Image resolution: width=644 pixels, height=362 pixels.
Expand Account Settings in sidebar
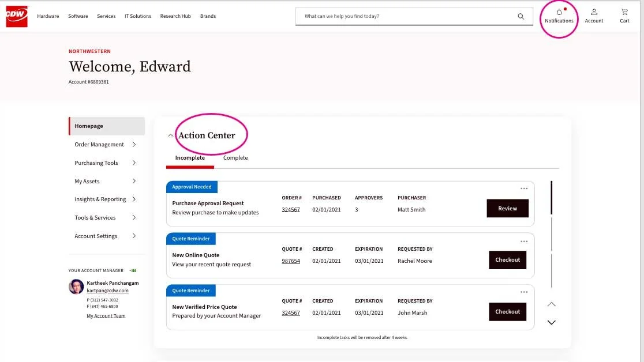coord(134,236)
